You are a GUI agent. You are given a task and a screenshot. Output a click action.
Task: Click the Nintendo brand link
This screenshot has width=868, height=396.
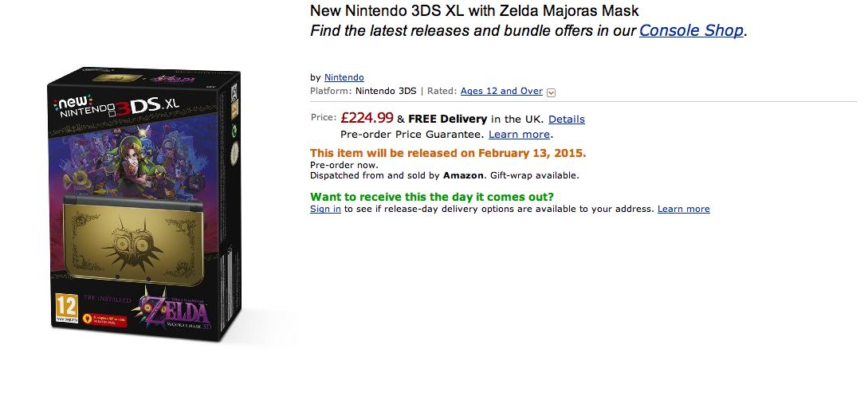pos(344,77)
